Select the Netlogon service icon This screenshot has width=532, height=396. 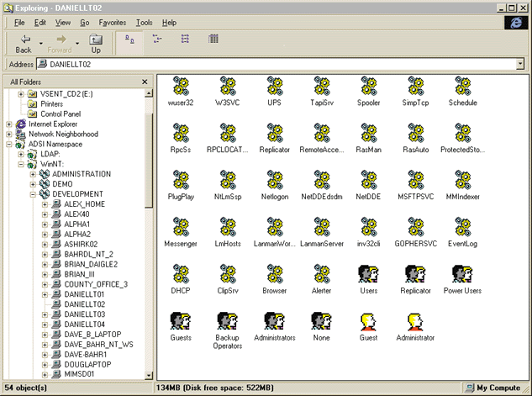pyautogui.click(x=274, y=179)
